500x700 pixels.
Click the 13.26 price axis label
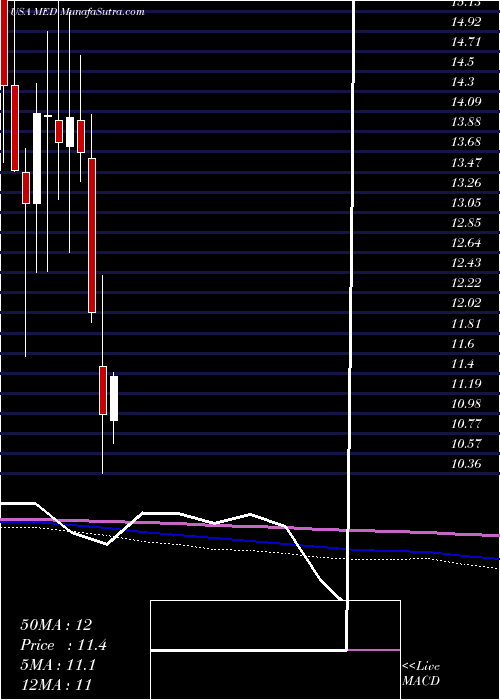pyautogui.click(x=467, y=183)
